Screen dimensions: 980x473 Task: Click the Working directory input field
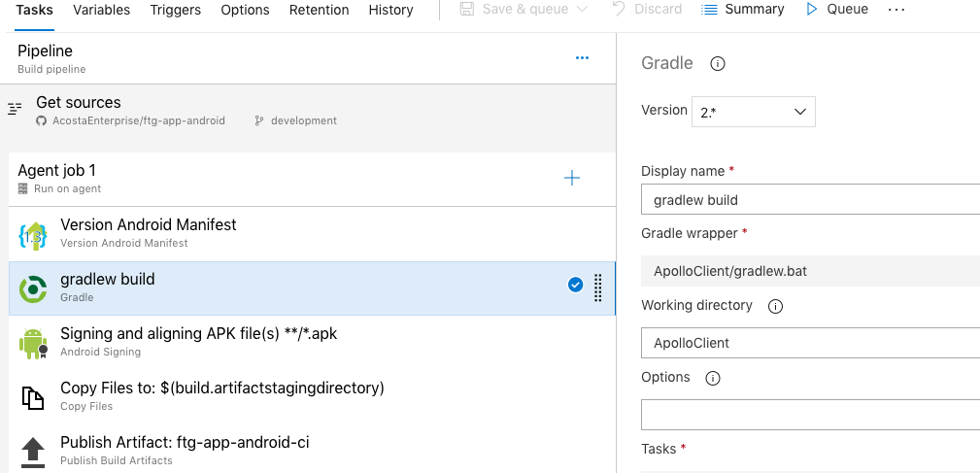pyautogui.click(x=811, y=343)
